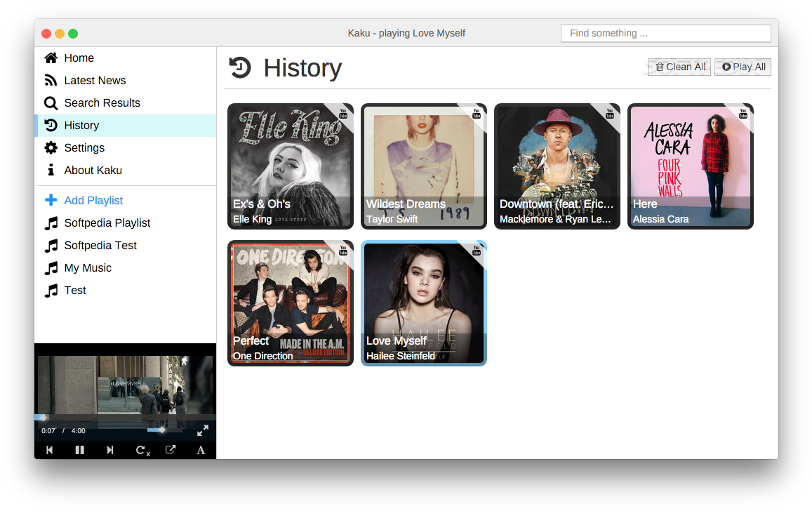The image size is (812, 511).
Task: Click the YouTube badge on Wildest Dreams card
Action: point(477,113)
